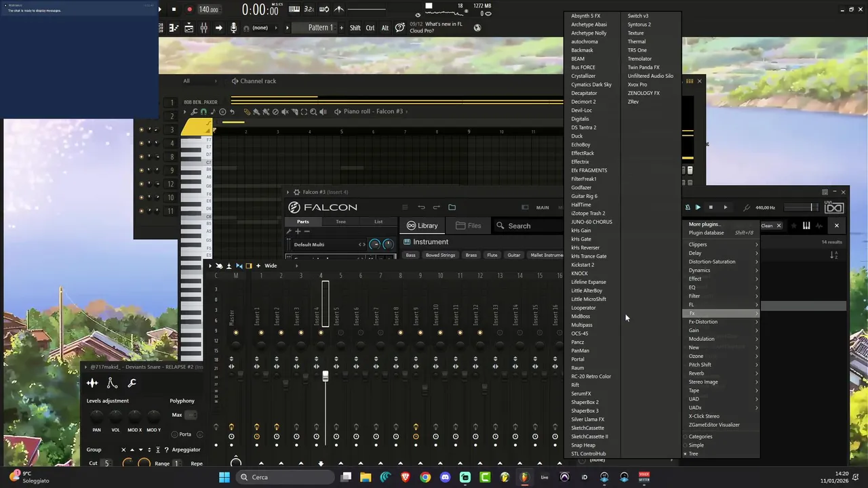Click the Falcon browser piano keys icon
868x488 pixels.
coord(806,226)
